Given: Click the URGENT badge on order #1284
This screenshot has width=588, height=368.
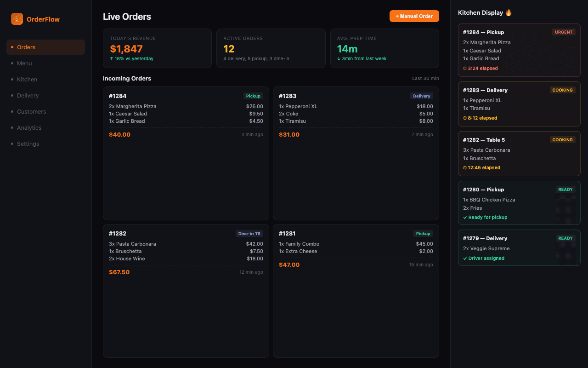Looking at the screenshot, I should (x=563, y=32).
